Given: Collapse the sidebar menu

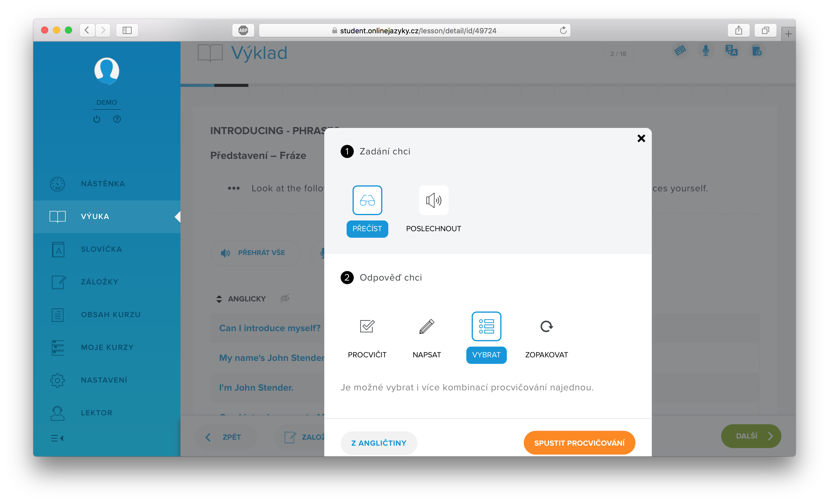Looking at the screenshot, I should (57, 438).
